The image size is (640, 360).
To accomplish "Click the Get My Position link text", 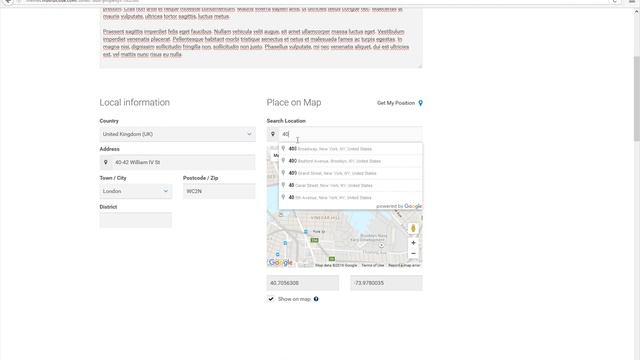I will (396, 103).
